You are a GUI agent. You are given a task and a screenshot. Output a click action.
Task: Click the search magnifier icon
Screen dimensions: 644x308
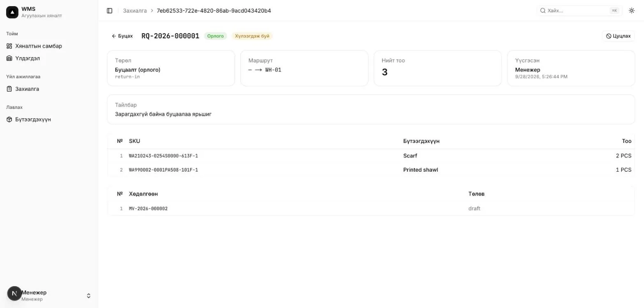point(543,11)
